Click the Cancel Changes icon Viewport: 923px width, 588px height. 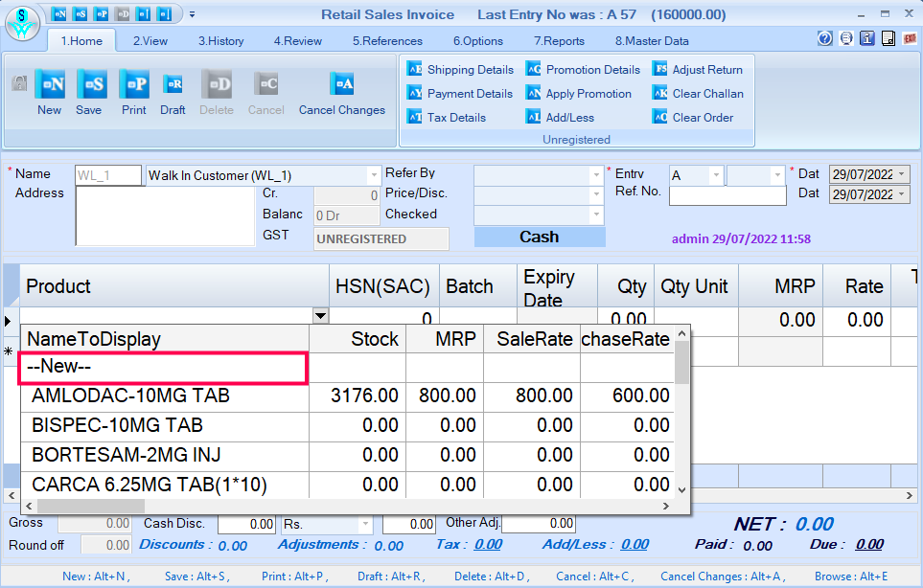[342, 85]
